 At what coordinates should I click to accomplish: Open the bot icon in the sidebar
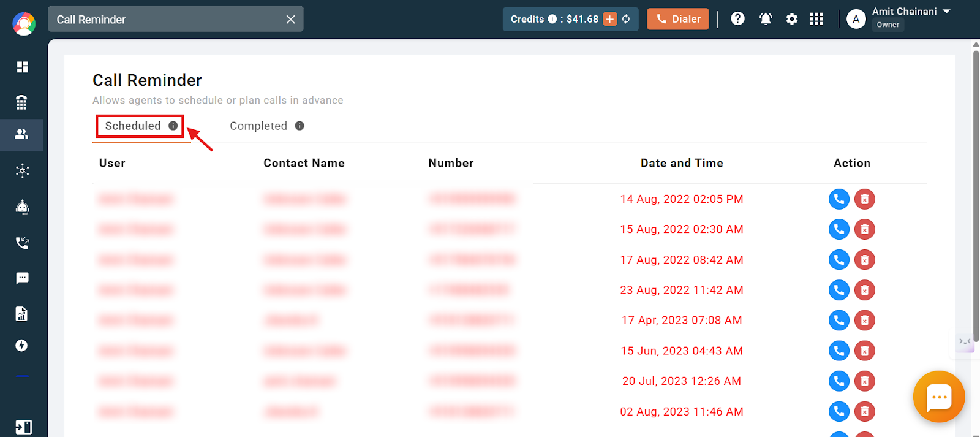(22, 207)
